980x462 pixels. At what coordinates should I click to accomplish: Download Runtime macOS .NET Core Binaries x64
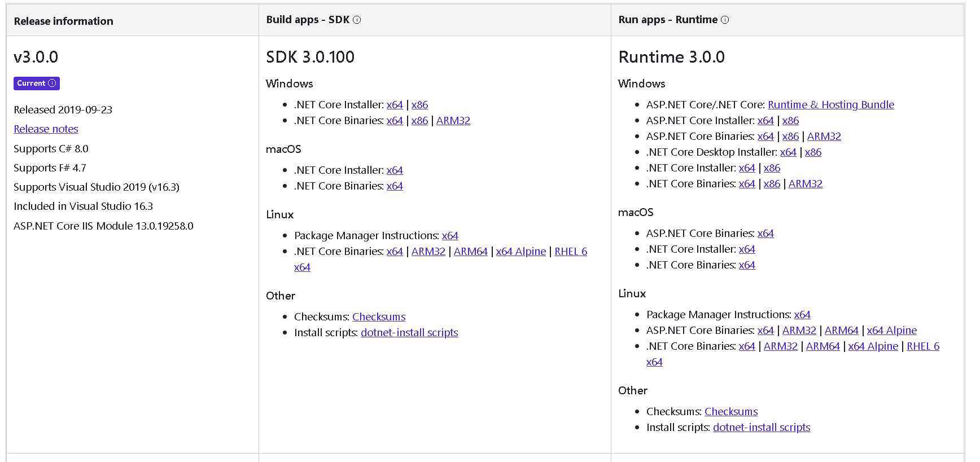747,265
